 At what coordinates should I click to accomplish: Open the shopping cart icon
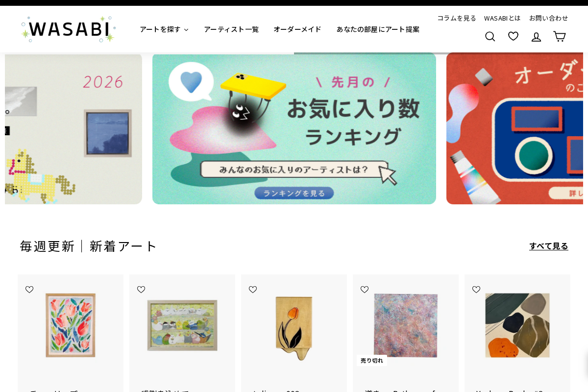point(559,36)
